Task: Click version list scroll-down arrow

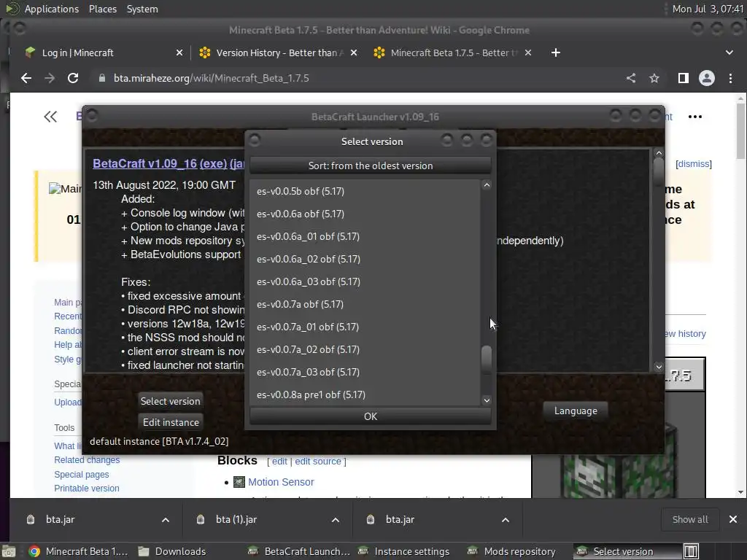Action: [x=487, y=400]
